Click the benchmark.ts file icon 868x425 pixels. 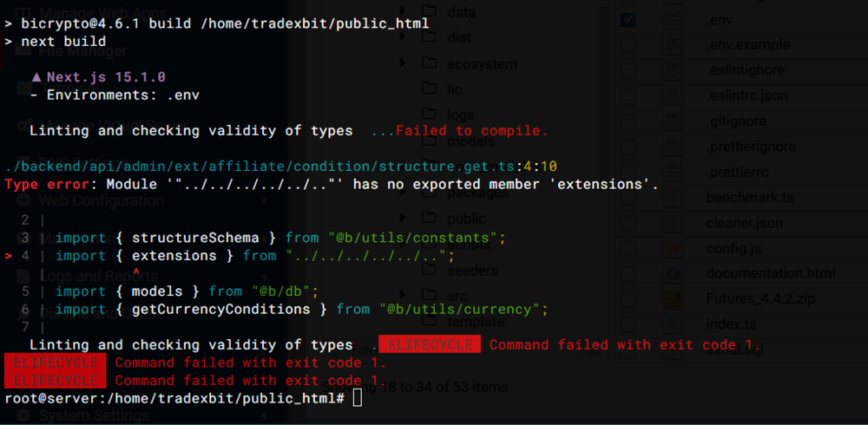coord(674,198)
